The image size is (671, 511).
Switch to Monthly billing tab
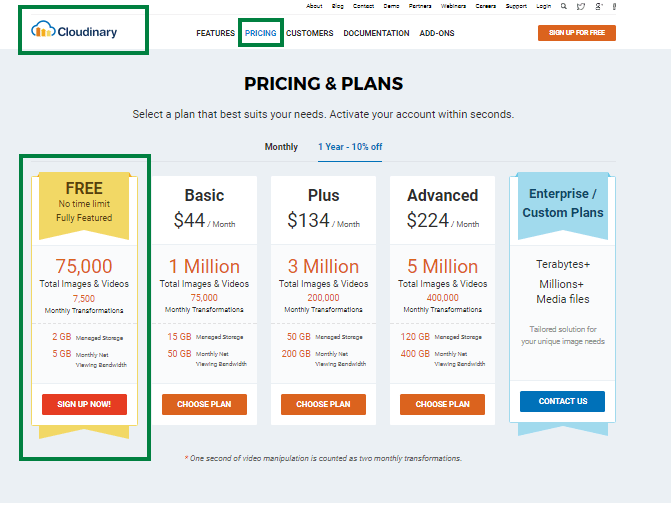point(281,147)
